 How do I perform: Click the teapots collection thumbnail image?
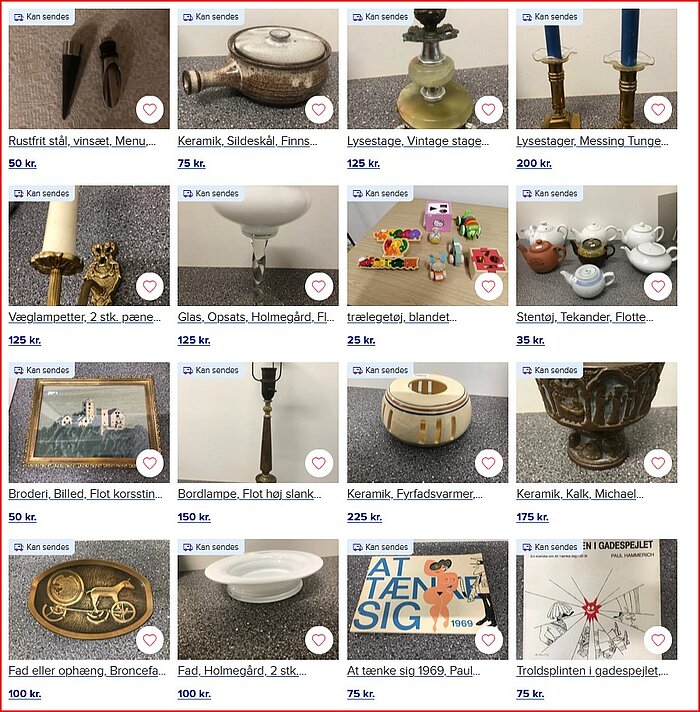coord(596,245)
